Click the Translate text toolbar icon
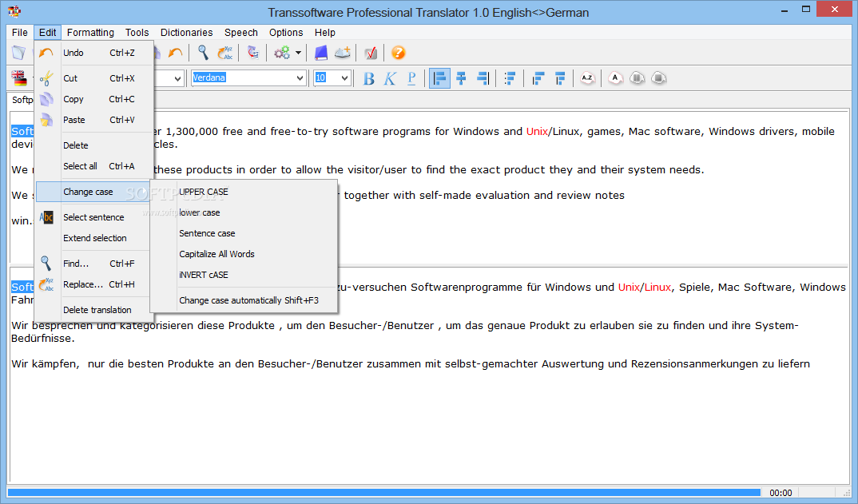858x504 pixels. coord(252,53)
